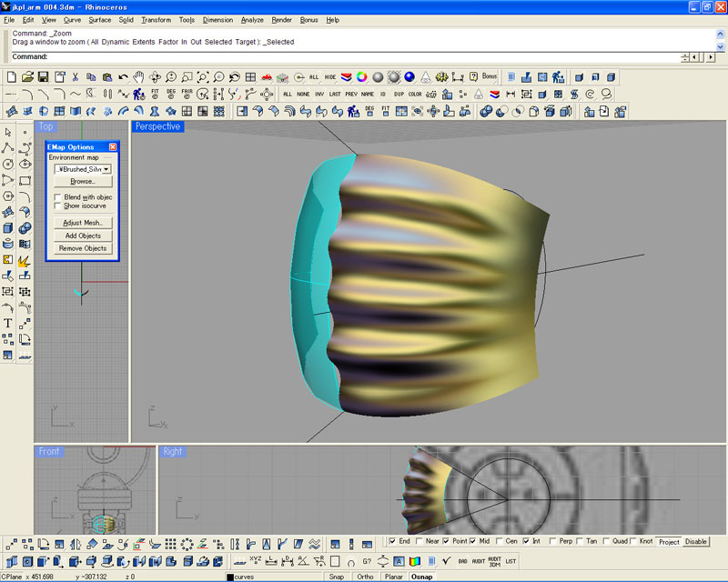Viewport: 728px width, 582px height.
Task: Open the Environment map dropdown
Action: pos(106,169)
